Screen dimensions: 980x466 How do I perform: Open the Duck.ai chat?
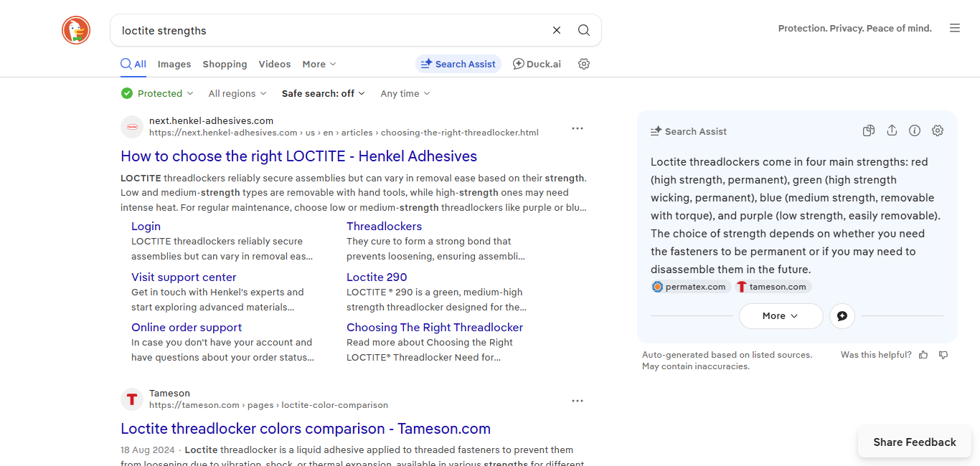pos(537,64)
